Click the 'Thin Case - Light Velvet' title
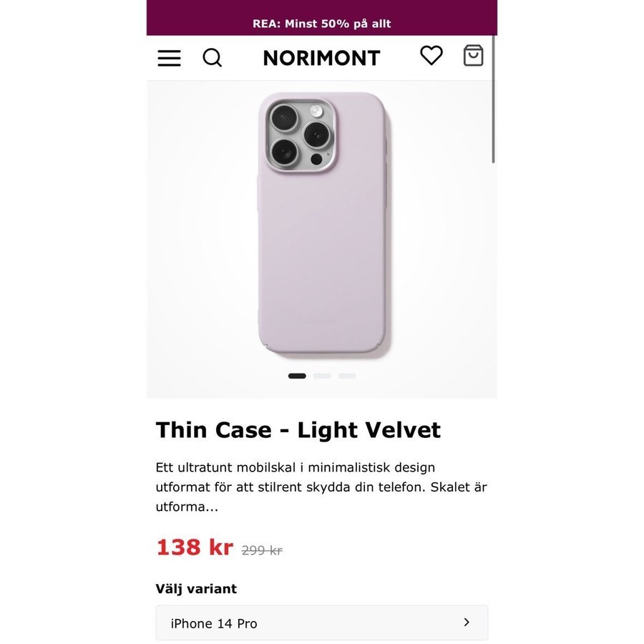Screen dimensions: 644x644 (298, 430)
